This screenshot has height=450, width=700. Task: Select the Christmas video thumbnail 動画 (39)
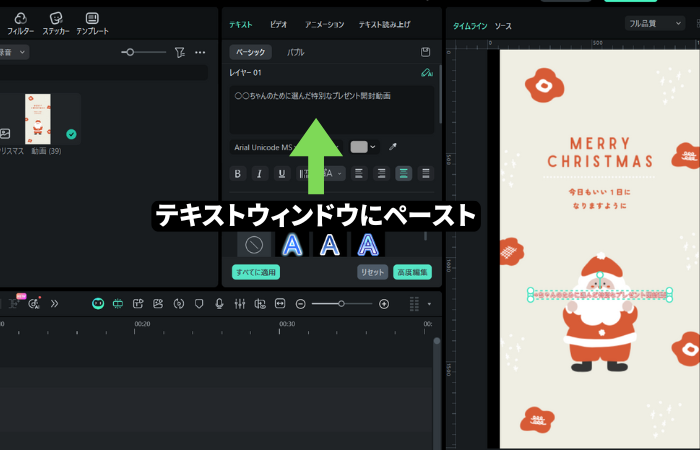pos(38,119)
